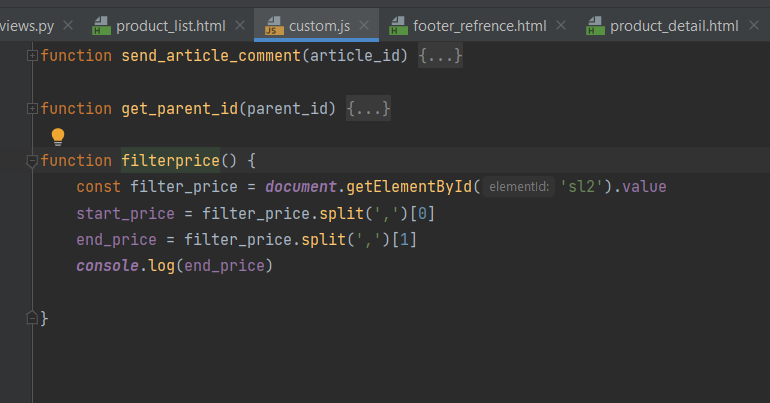Close the views.py tab
This screenshot has height=403, width=770.
click(x=67, y=25)
